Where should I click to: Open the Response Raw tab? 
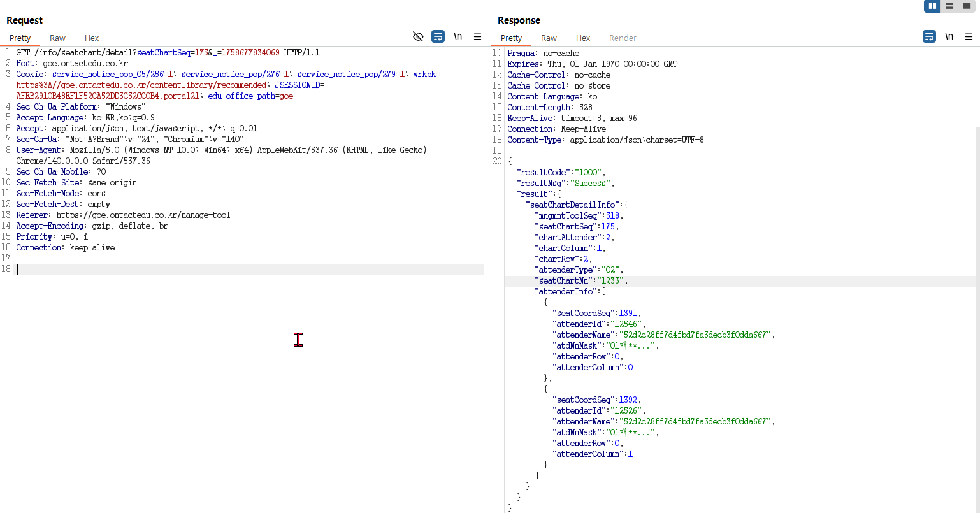pyautogui.click(x=549, y=38)
